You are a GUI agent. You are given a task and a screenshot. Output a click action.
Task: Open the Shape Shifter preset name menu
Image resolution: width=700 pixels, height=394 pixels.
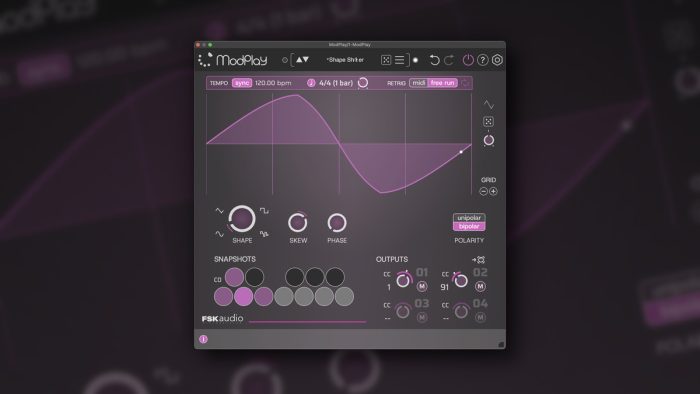coord(345,60)
